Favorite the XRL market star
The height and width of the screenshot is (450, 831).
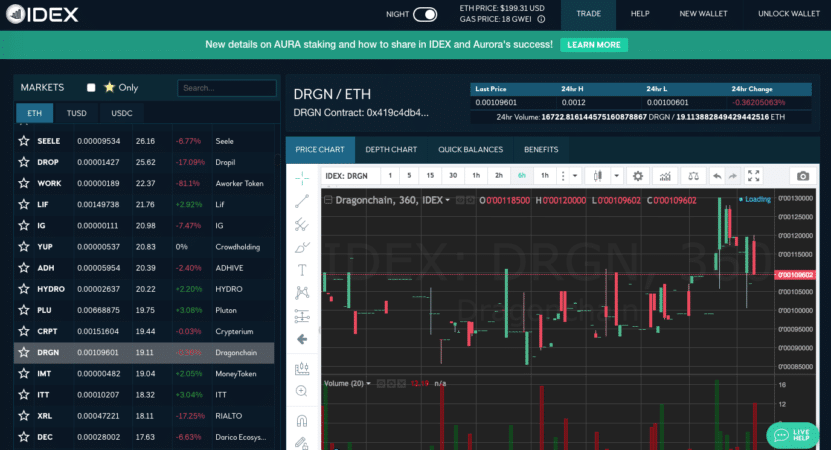click(24, 416)
